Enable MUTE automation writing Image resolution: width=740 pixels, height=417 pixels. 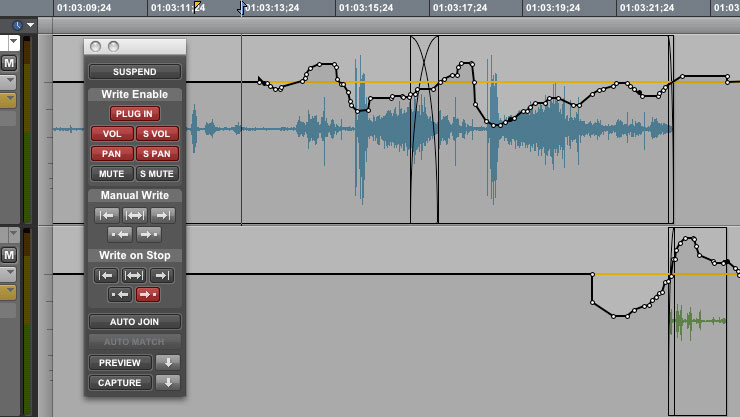click(x=112, y=174)
